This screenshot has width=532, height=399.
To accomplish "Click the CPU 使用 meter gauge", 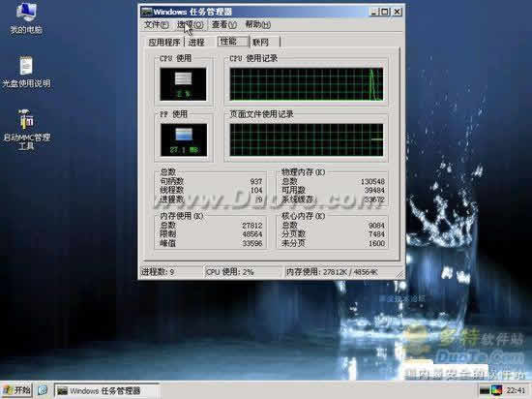I will 183,84.
